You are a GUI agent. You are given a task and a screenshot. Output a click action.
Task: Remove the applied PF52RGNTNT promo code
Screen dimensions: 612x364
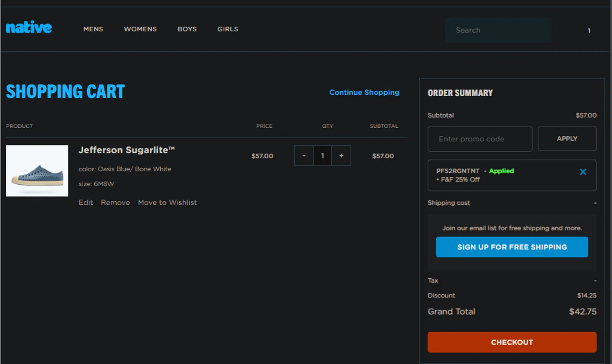point(583,172)
